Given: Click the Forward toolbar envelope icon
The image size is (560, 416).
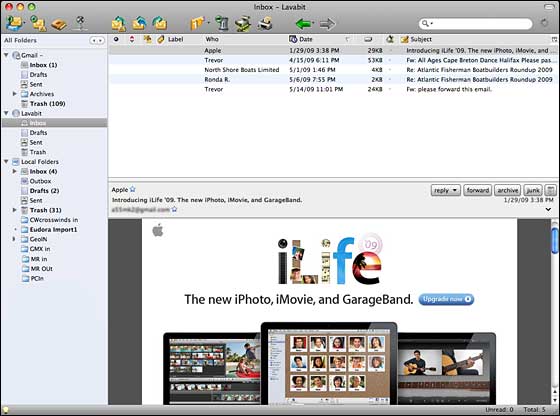Looking at the screenshot, I should click(x=160, y=24).
